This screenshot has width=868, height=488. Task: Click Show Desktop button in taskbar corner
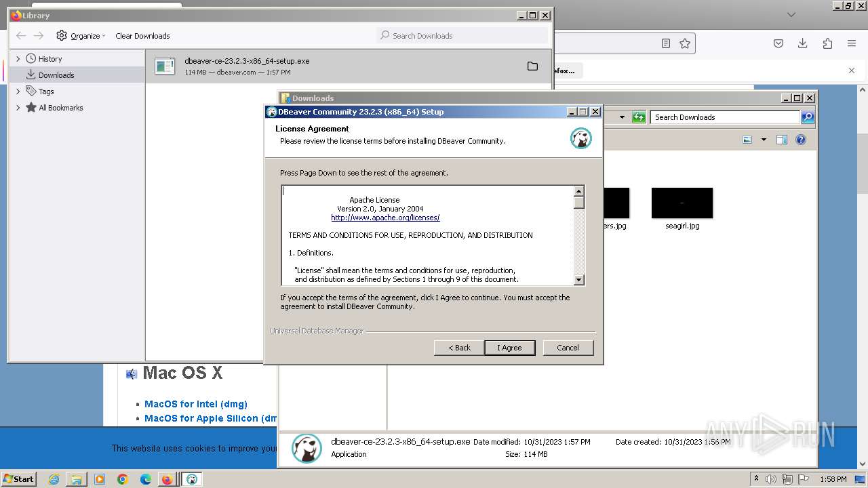[x=860, y=479]
